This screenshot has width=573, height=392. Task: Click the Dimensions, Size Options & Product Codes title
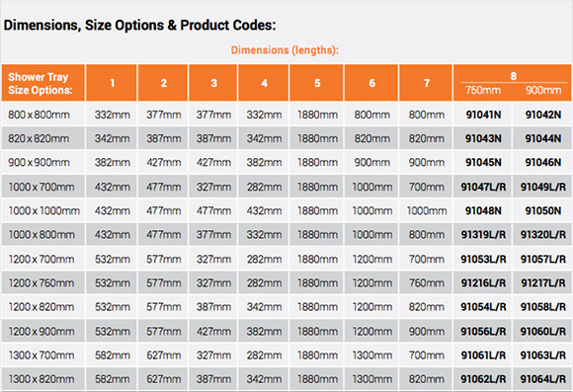139,26
